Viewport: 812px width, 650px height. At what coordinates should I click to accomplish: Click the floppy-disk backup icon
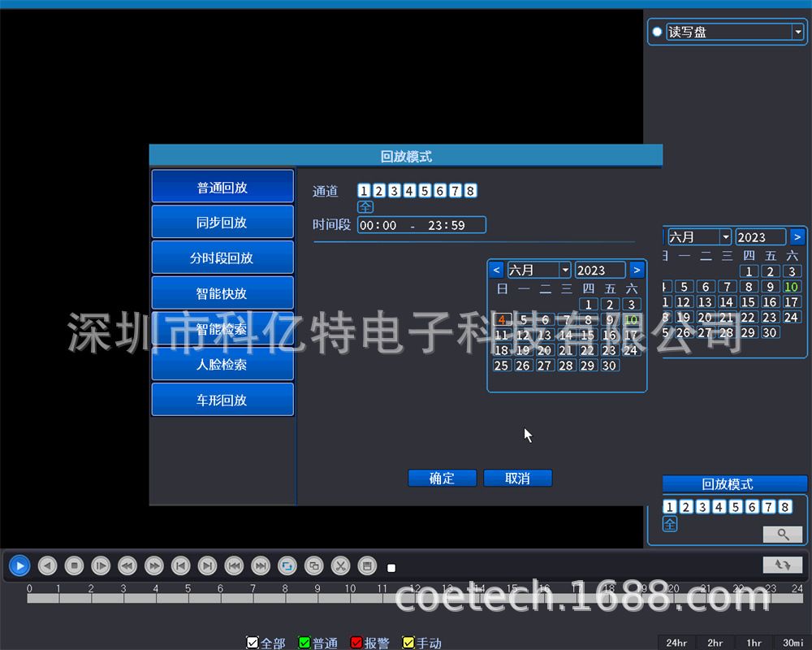[x=367, y=565]
